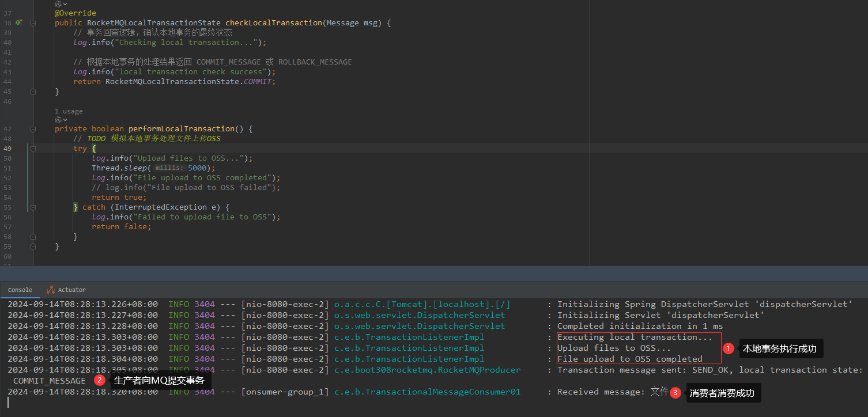Click the c.e.b.TransactionalMessageConsumer01 logger name
This screenshot has height=417, width=868.
[x=427, y=392]
